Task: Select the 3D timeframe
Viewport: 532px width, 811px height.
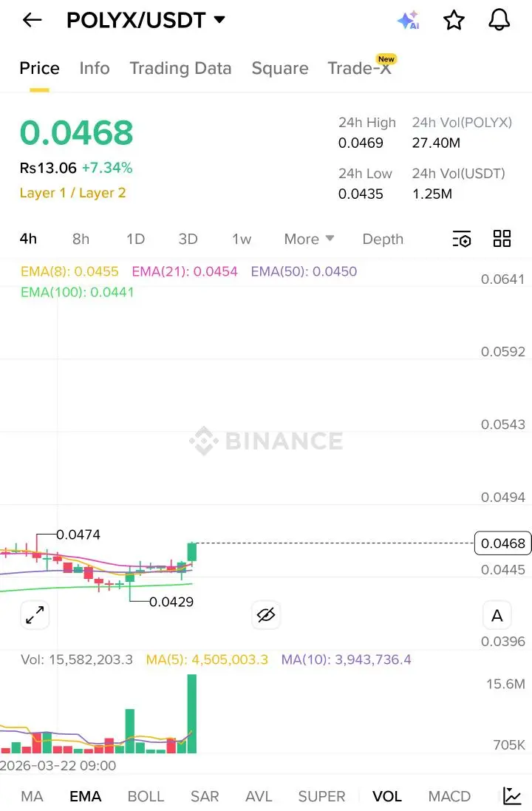Action: [188, 239]
